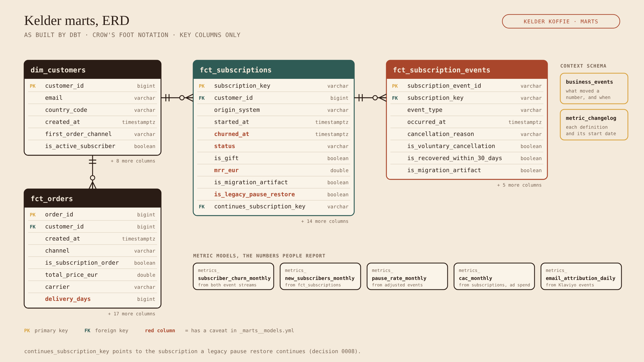
Task: Select the cac_monthly metric card
Action: coord(494,276)
